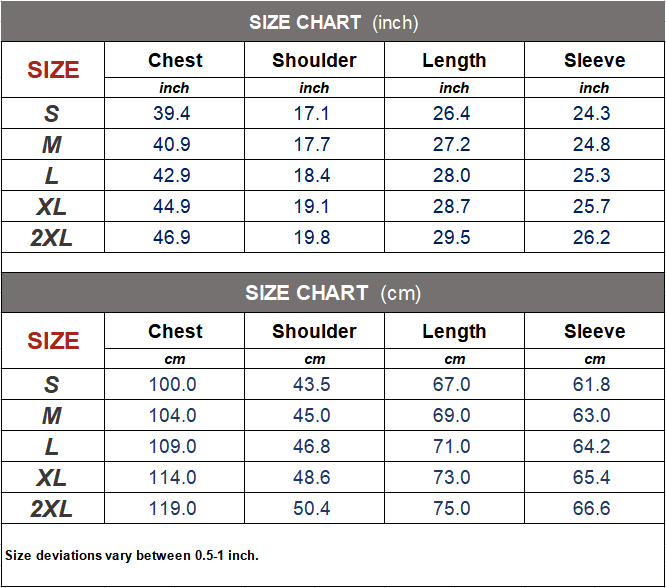The width and height of the screenshot is (666, 588).
Task: Click the 71.0 length value cell
Action: point(452,447)
